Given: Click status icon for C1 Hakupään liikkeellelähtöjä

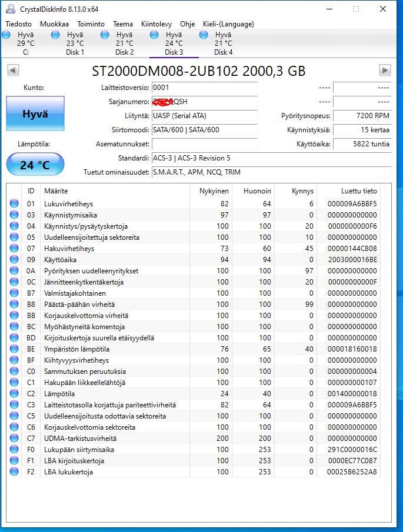Looking at the screenshot, I should (14, 382).
